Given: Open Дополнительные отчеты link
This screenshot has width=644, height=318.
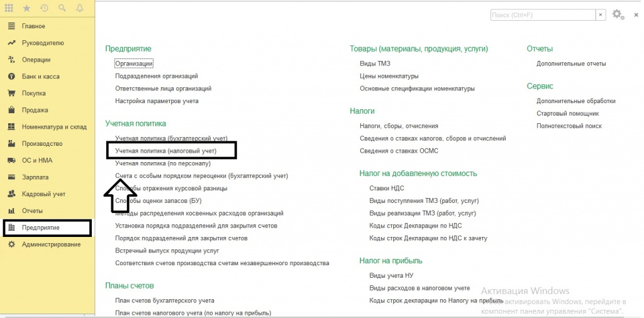Looking at the screenshot, I should (571, 63).
